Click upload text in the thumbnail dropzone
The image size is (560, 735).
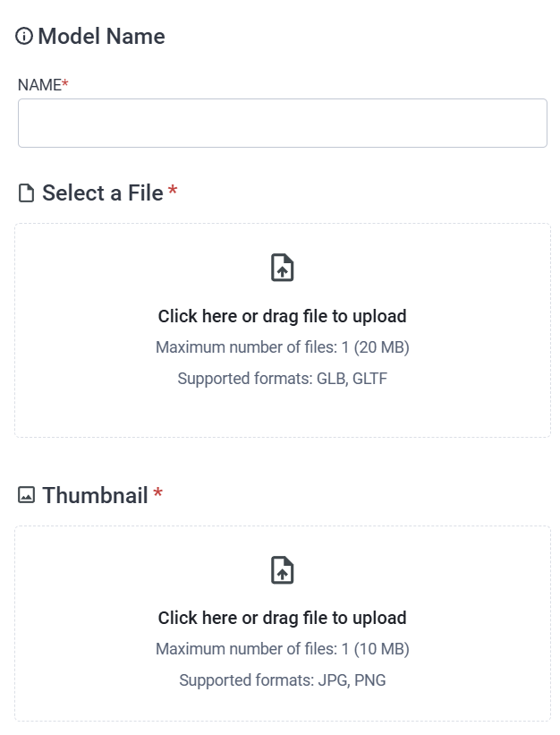(283, 619)
